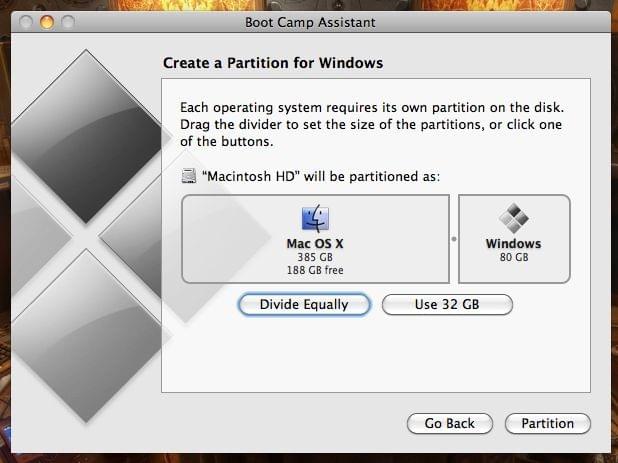Image resolution: width=618 pixels, height=463 pixels.
Task: Click the Create a Partition for Windows heading
Action: click(x=273, y=63)
